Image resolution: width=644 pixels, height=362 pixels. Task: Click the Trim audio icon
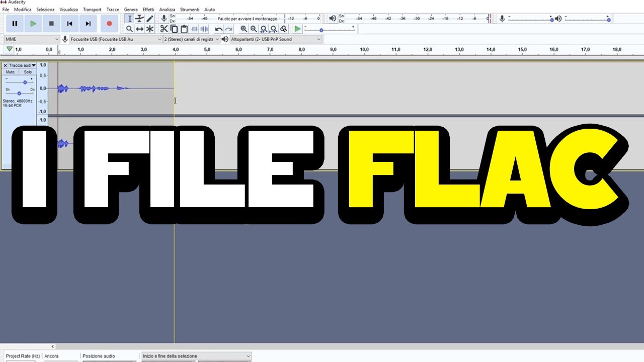click(194, 29)
